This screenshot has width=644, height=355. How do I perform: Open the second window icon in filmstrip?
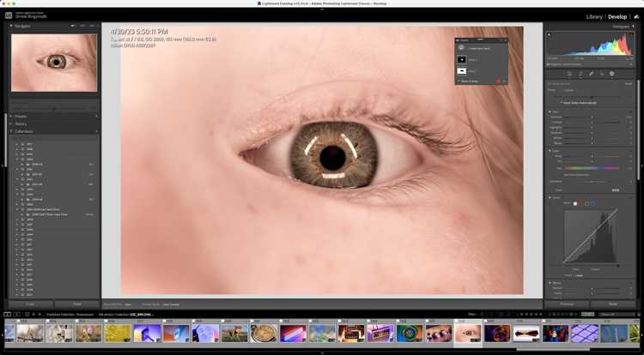(x=17, y=315)
